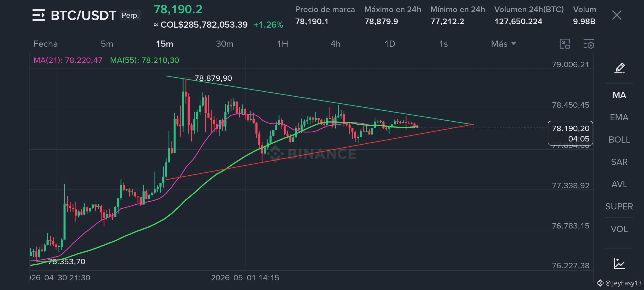Click the current price tag 78.190,20
The width and height of the screenshot is (644, 290).
[x=570, y=133]
